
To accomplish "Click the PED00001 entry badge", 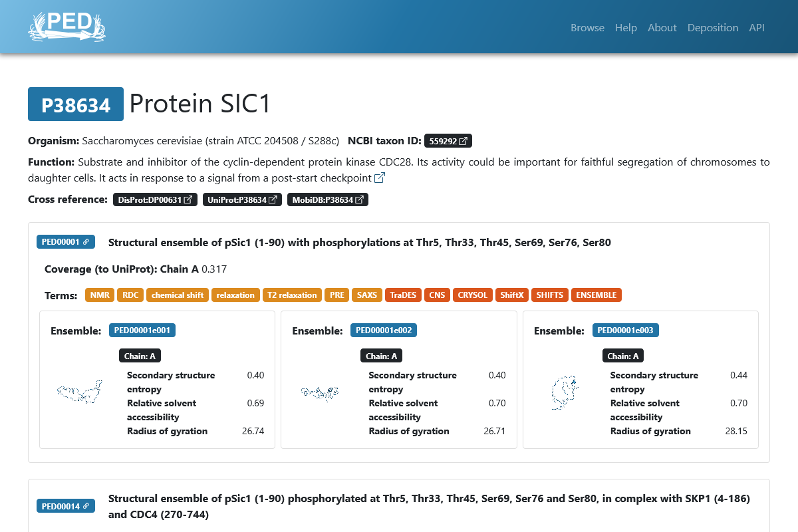I will pos(66,242).
